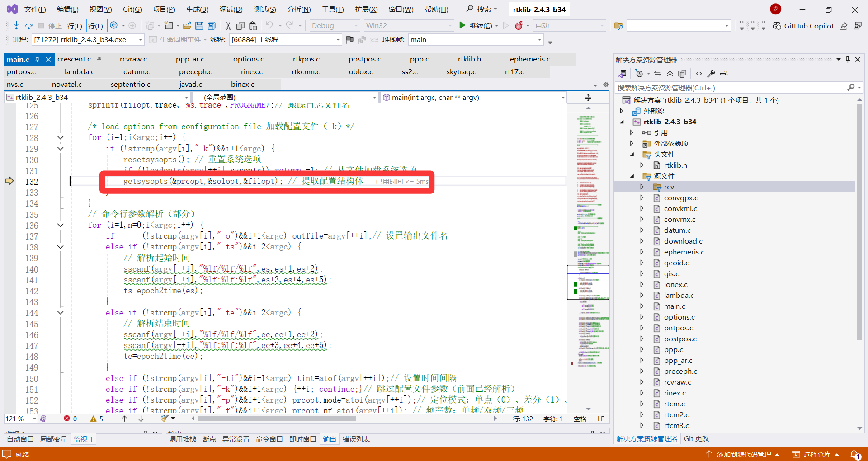
Task: Click the code minimap scroll overview
Action: click(588, 258)
